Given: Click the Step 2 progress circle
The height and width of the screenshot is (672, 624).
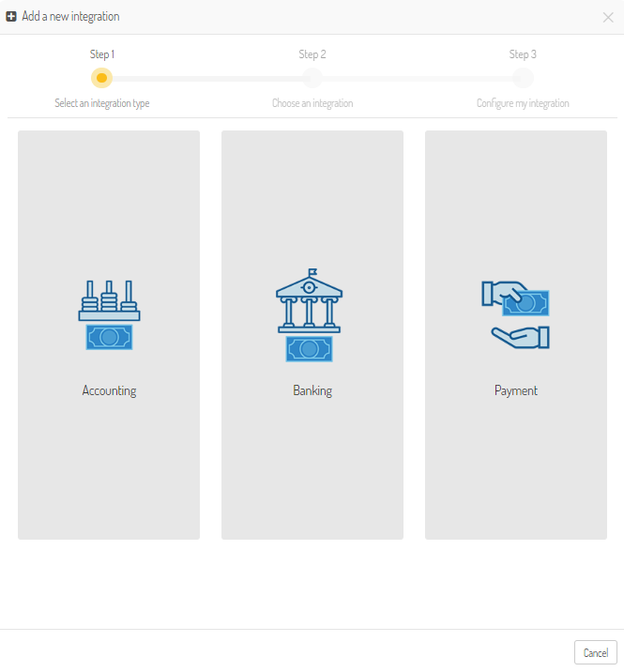Looking at the screenshot, I should [312, 78].
